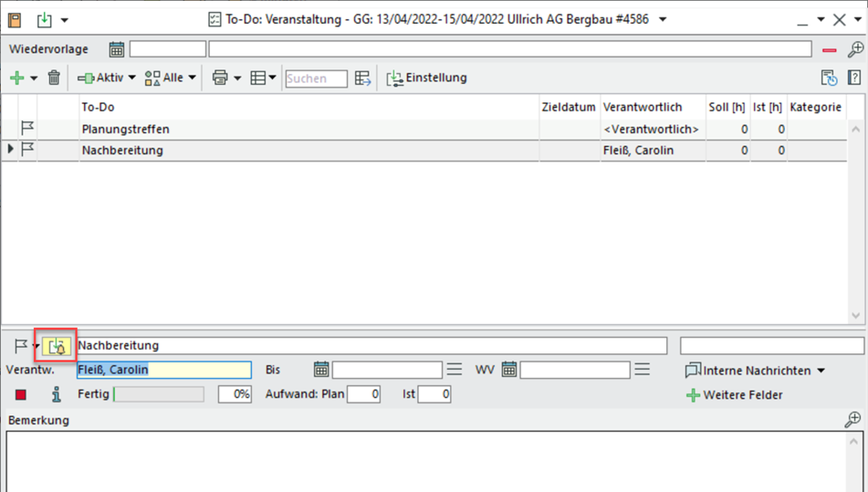This screenshot has width=868, height=492.
Task: Click the save icon in title bar
Action: point(15,19)
